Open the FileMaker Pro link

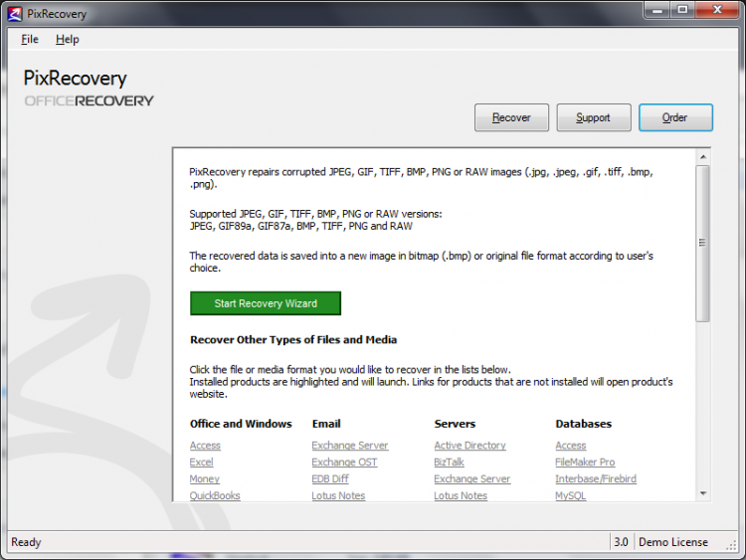click(585, 463)
